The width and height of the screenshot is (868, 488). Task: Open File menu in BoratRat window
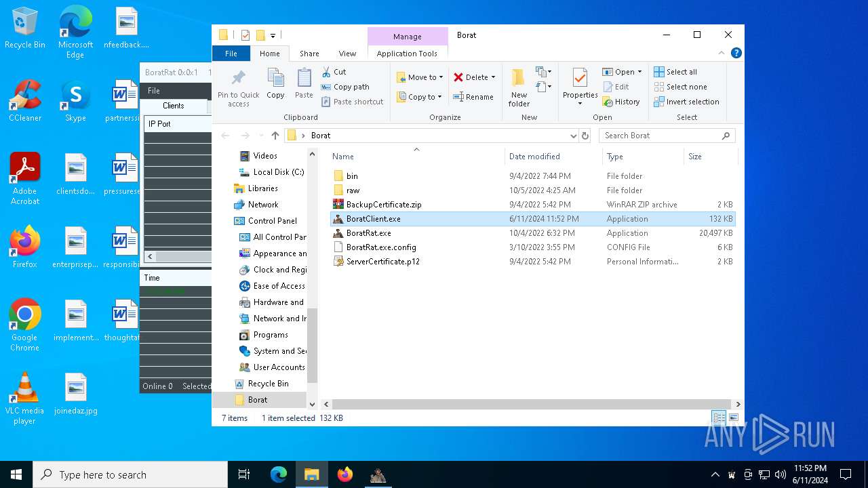[154, 90]
